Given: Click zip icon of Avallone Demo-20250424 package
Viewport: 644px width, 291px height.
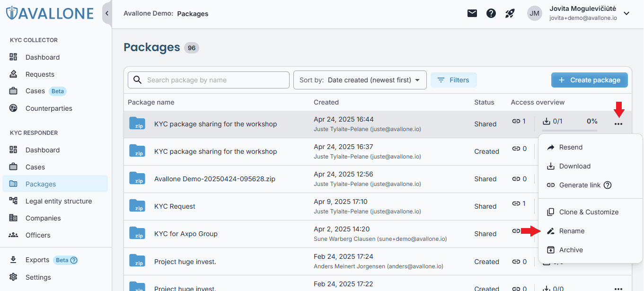Looking at the screenshot, I should pyautogui.click(x=137, y=178).
